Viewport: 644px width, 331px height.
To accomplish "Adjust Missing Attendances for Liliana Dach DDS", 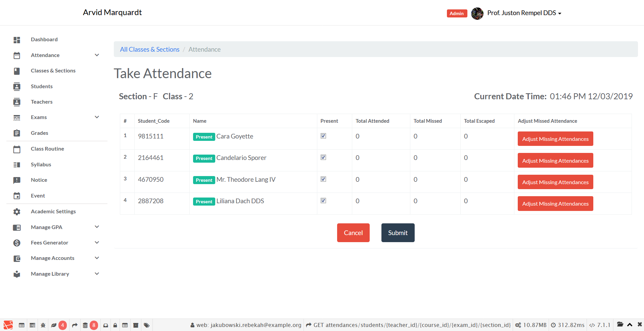I will (555, 204).
